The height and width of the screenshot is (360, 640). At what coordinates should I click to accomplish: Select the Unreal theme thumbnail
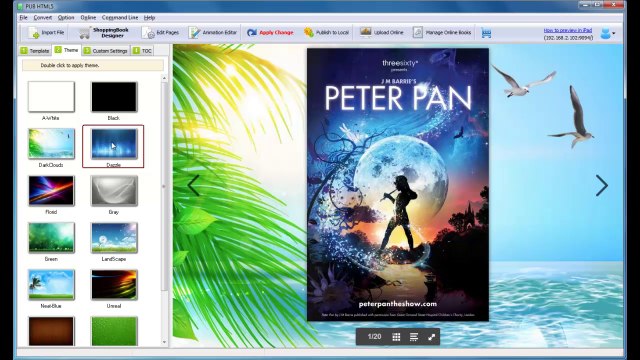tap(114, 284)
